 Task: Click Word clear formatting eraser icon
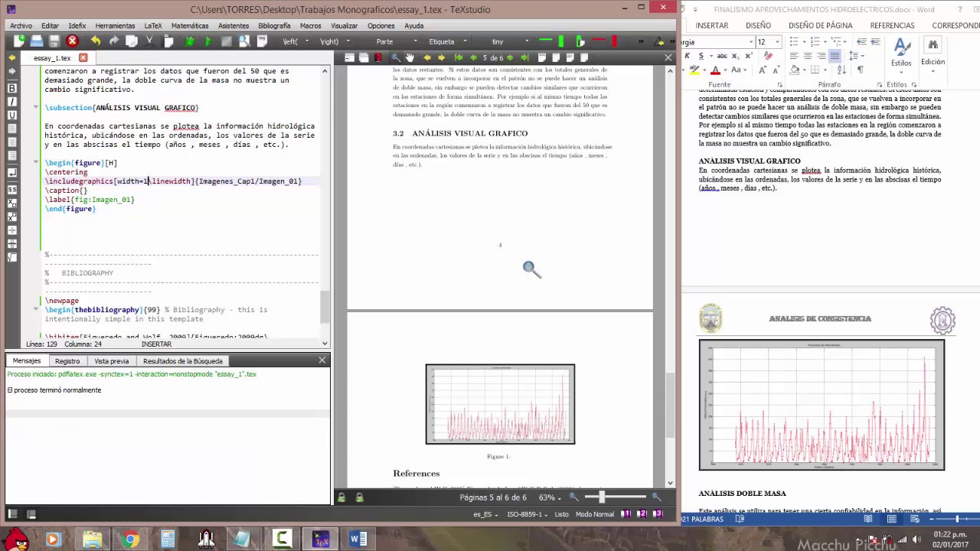coord(768,56)
